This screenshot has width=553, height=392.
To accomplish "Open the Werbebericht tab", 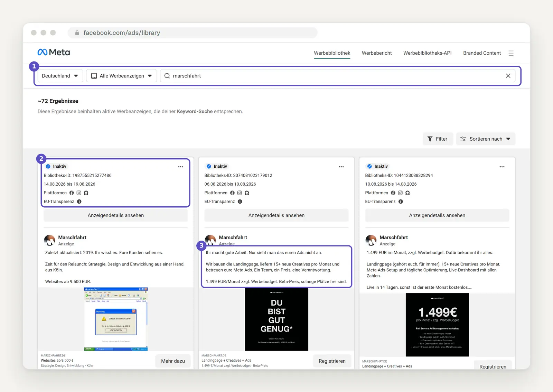I will (x=377, y=53).
